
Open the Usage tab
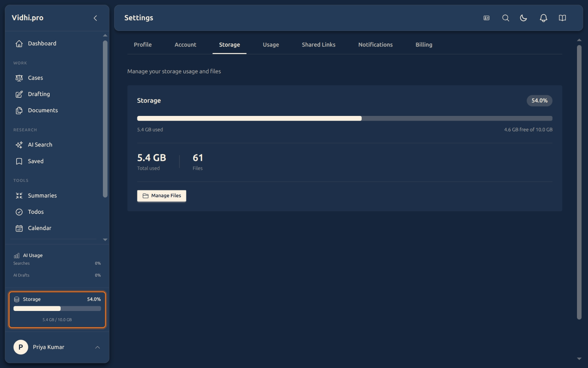click(x=271, y=45)
